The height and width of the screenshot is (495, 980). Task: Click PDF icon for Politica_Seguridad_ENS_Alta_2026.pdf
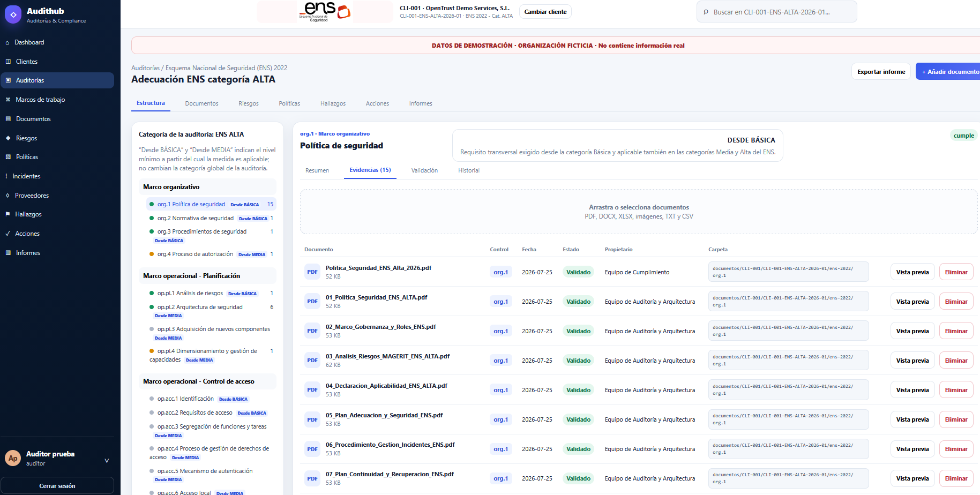coord(312,272)
